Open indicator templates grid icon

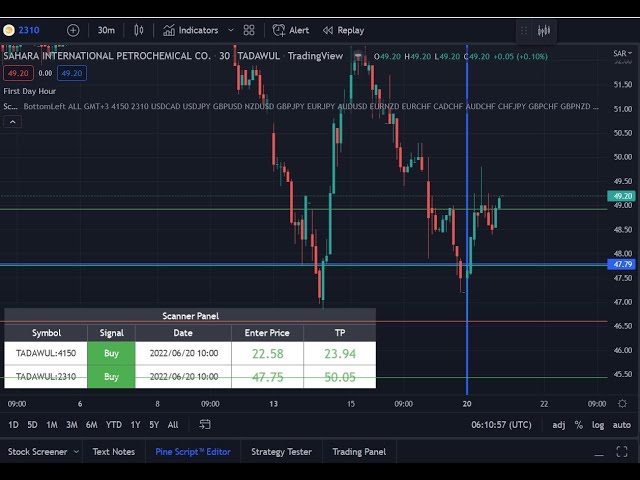(249, 30)
